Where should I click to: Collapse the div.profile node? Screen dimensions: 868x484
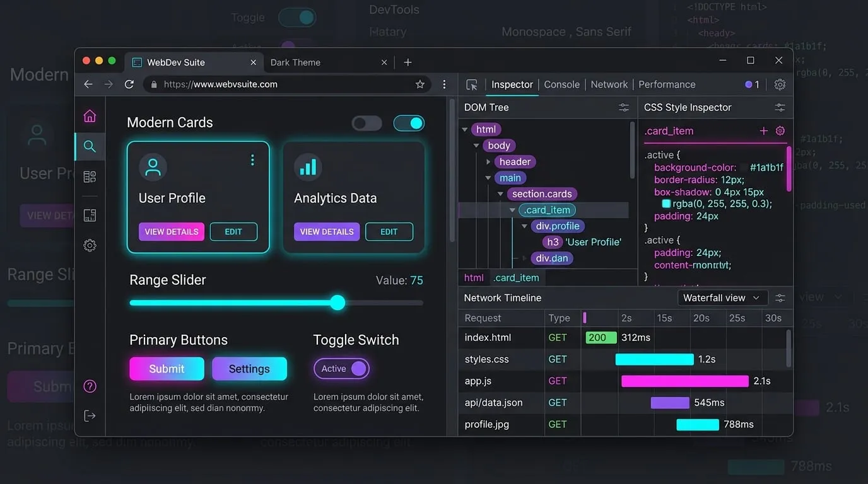tap(524, 226)
